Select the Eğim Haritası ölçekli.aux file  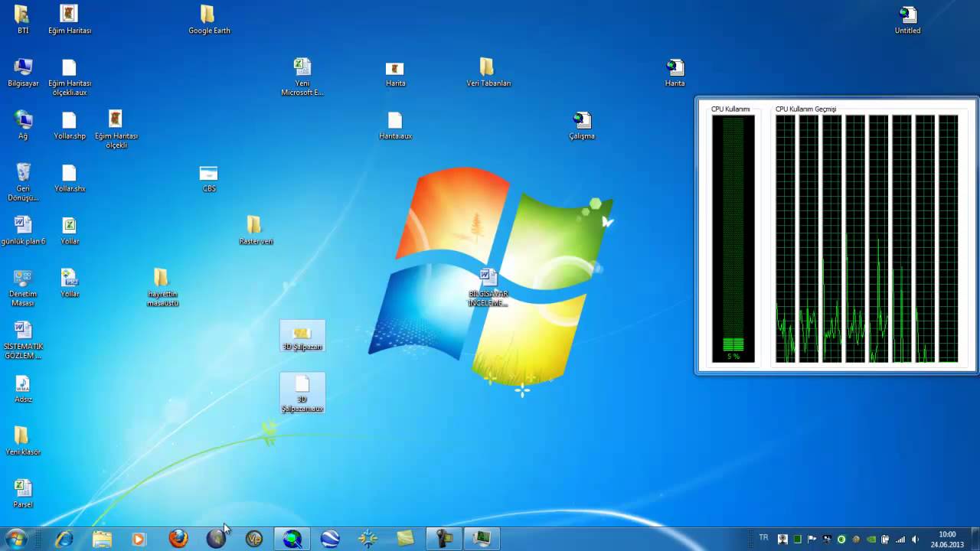point(70,77)
